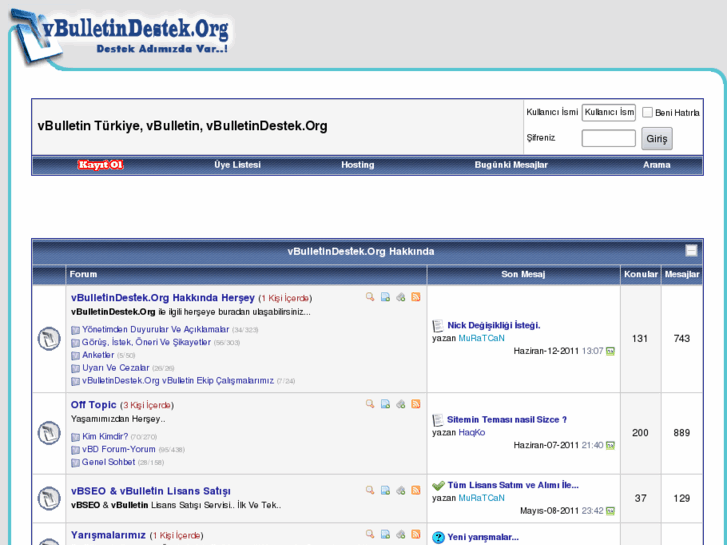View HaqKo user profile
The width and height of the screenshot is (727, 545).
point(472,432)
